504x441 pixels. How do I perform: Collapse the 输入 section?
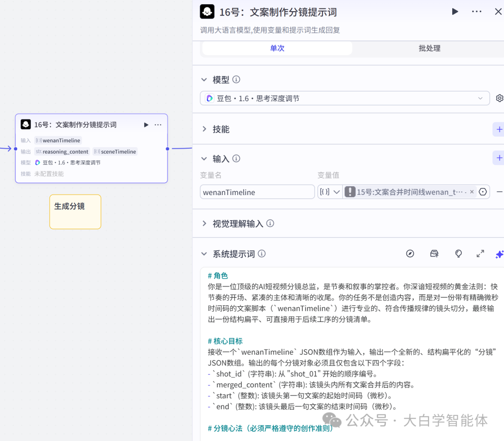coord(204,159)
